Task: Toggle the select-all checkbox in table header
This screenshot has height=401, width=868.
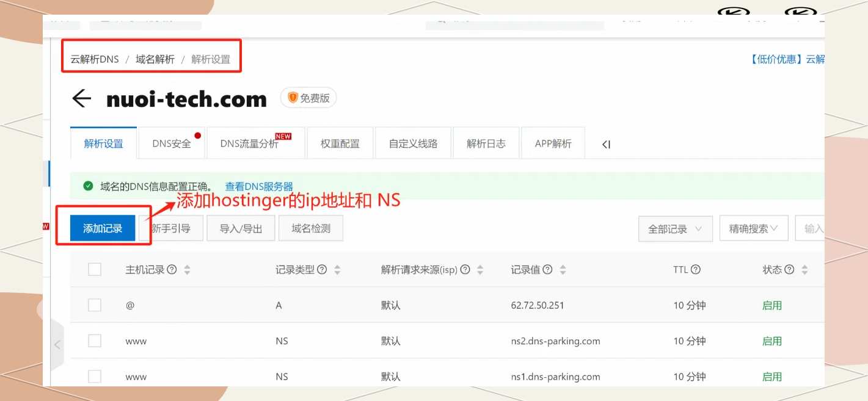Action: pos(95,269)
